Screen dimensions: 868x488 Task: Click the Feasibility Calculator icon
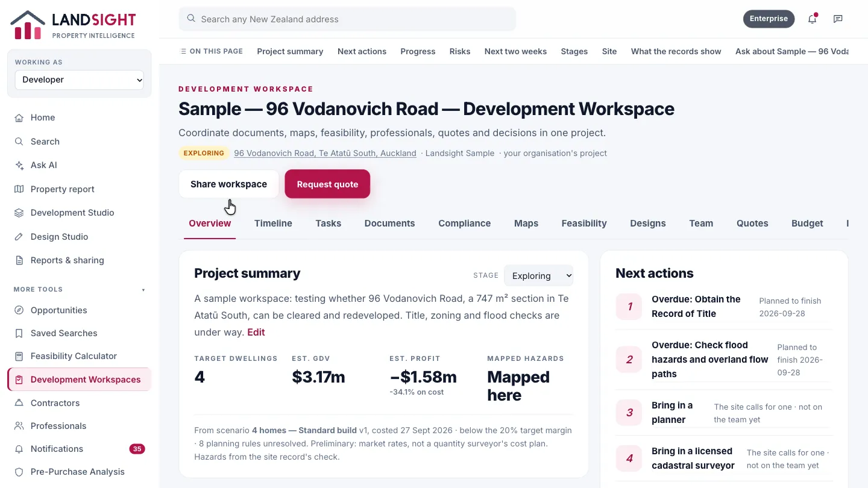(x=19, y=356)
